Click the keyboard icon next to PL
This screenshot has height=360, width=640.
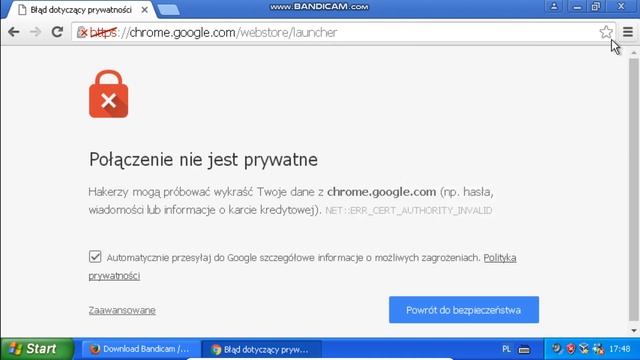pos(524,350)
